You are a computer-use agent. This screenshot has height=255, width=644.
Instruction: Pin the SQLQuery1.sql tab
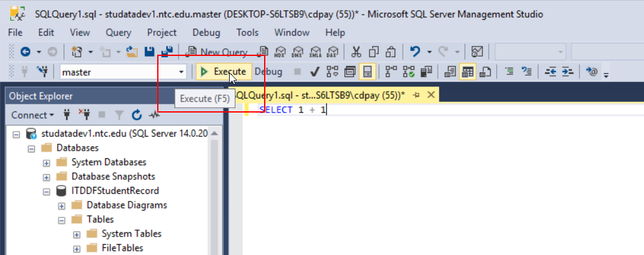(x=416, y=95)
